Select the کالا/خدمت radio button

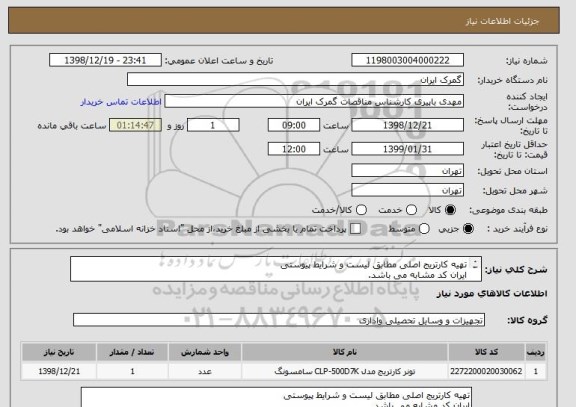[x=361, y=210]
